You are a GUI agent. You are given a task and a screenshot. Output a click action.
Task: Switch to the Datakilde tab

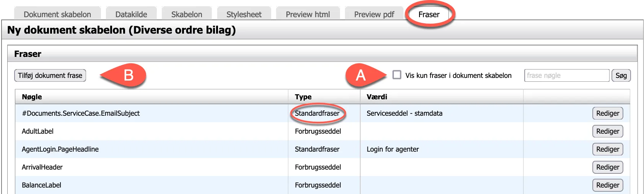(131, 15)
